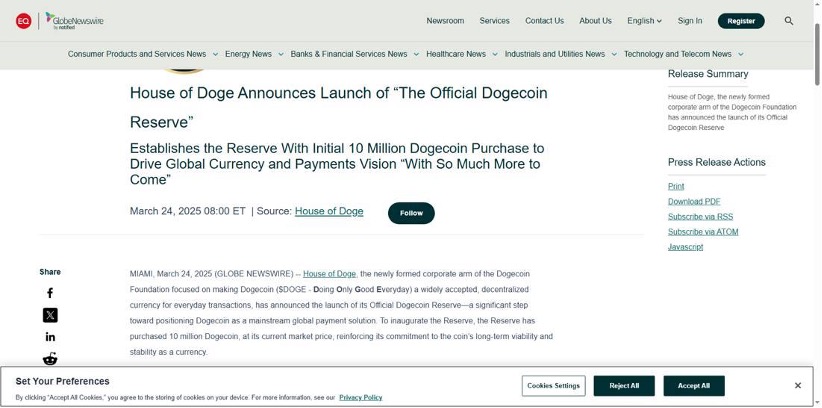
Task: Click the Print link
Action: click(676, 186)
